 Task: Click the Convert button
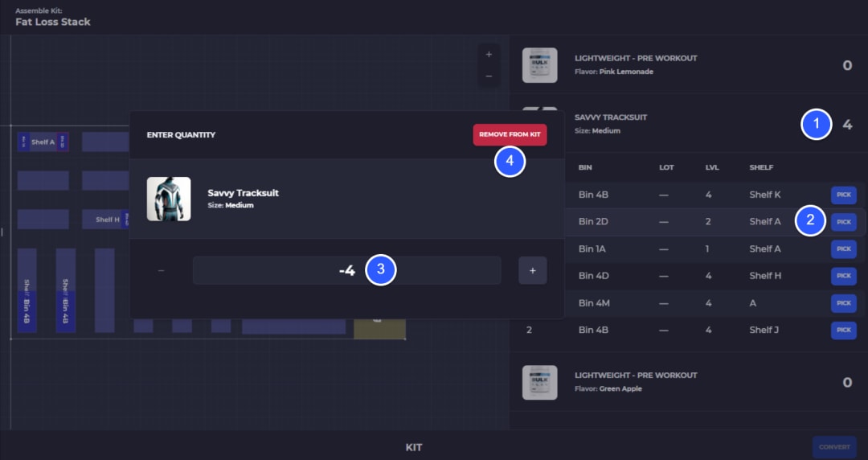point(834,446)
